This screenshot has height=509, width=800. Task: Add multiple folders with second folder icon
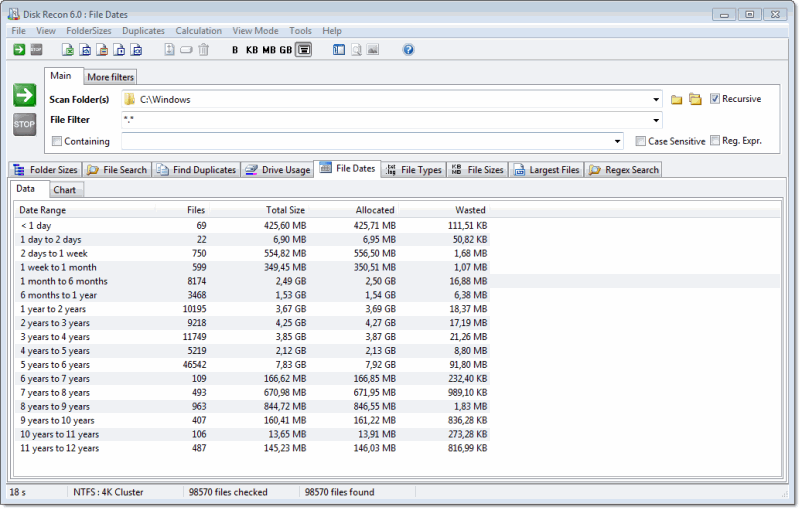click(x=695, y=99)
